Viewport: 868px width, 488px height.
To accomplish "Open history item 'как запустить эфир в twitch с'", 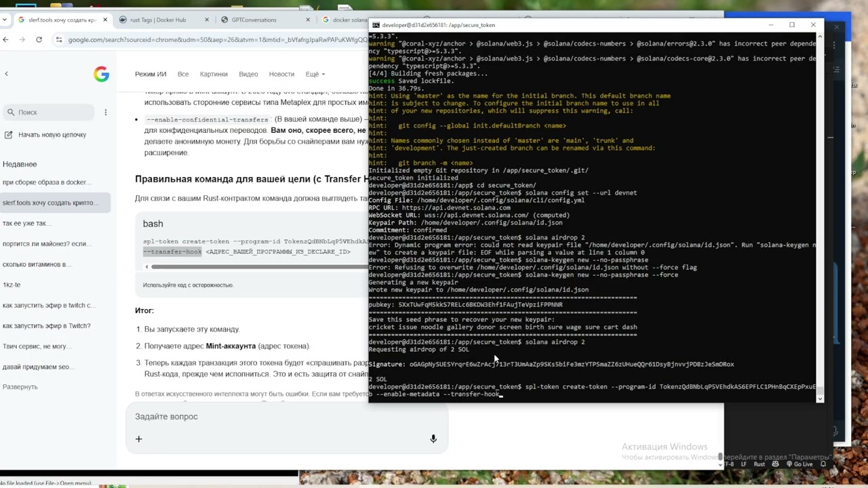I will 49,306.
